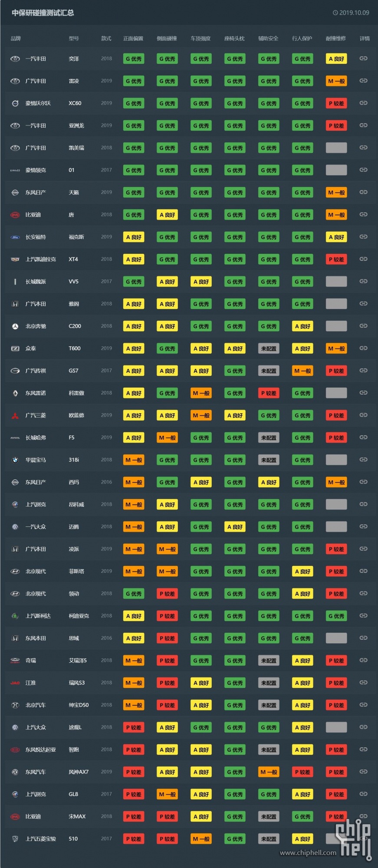Open the details link icon for 奕泽
Viewport: 378px width, 868px height.
click(364, 58)
